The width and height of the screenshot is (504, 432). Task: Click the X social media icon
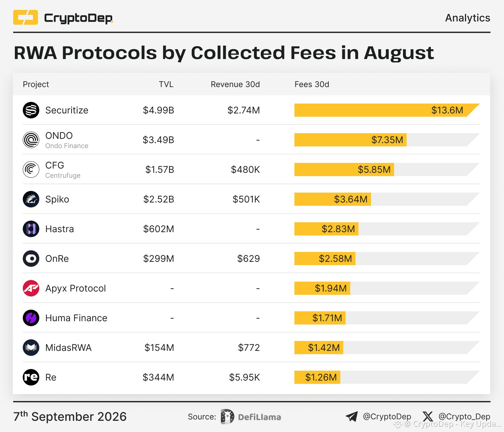click(428, 417)
